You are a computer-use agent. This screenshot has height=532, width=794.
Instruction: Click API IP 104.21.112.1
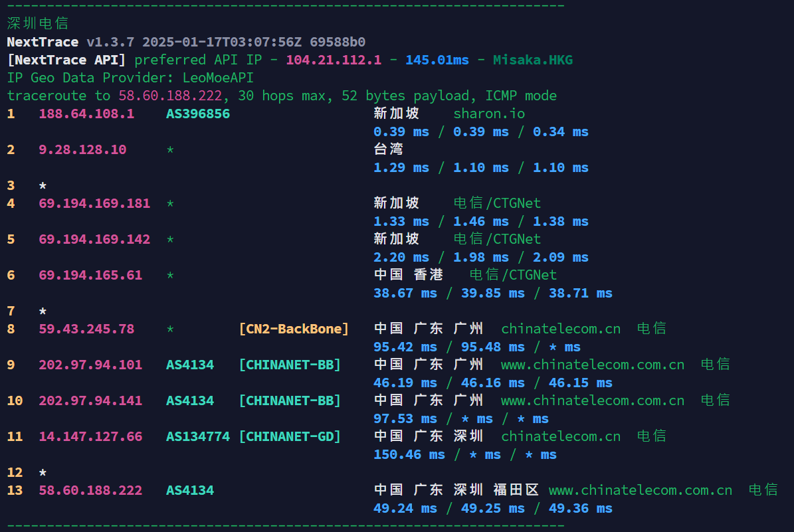pos(334,60)
